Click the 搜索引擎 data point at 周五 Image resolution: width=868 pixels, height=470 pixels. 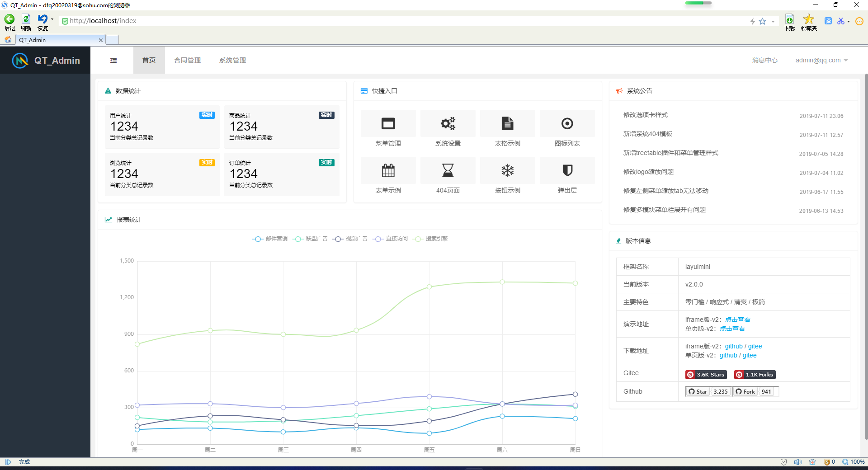[x=429, y=287]
